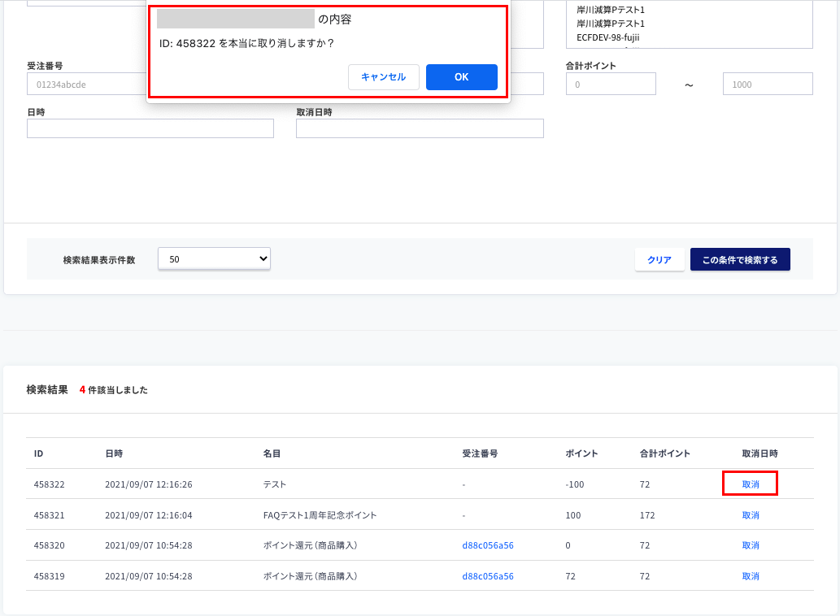Open order d88c056a56 in row 458319

[487, 576]
